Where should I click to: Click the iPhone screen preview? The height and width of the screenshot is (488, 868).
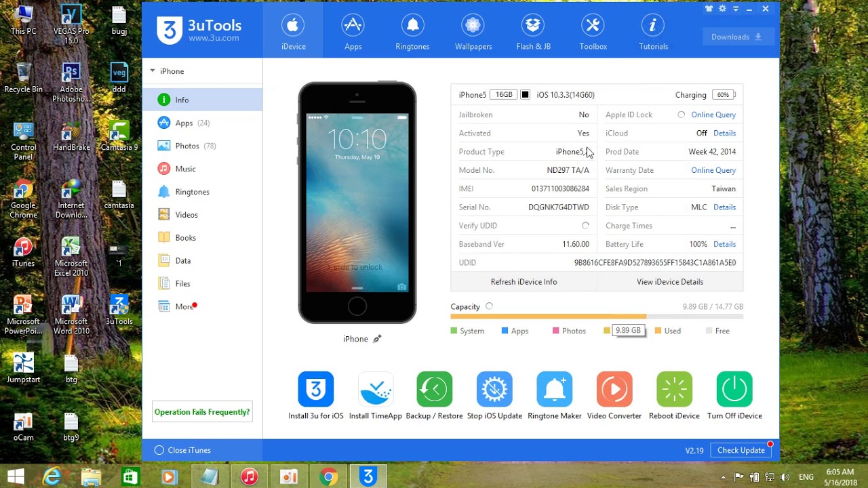pyautogui.click(x=357, y=203)
